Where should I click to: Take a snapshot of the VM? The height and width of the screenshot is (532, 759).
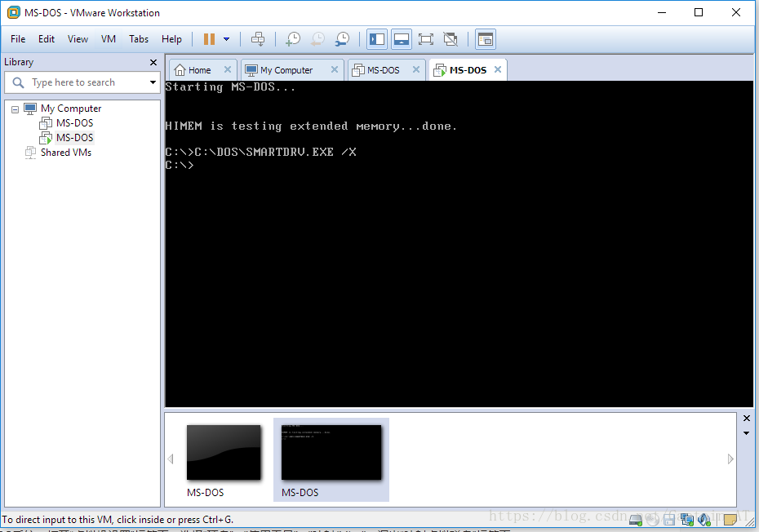pyautogui.click(x=293, y=39)
